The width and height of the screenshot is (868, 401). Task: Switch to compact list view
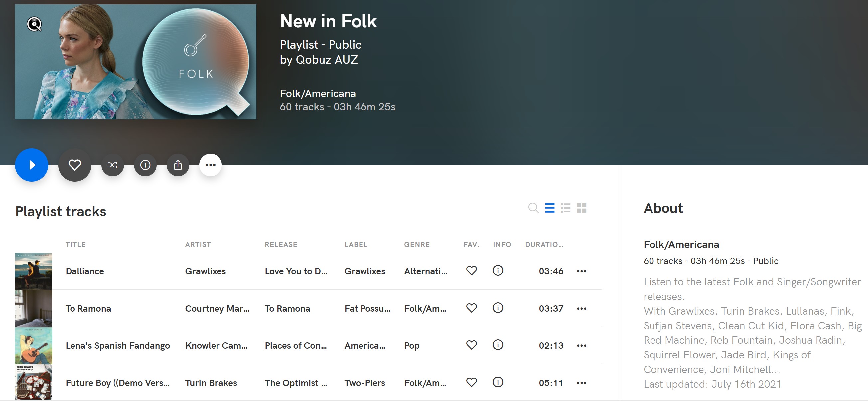(550, 208)
